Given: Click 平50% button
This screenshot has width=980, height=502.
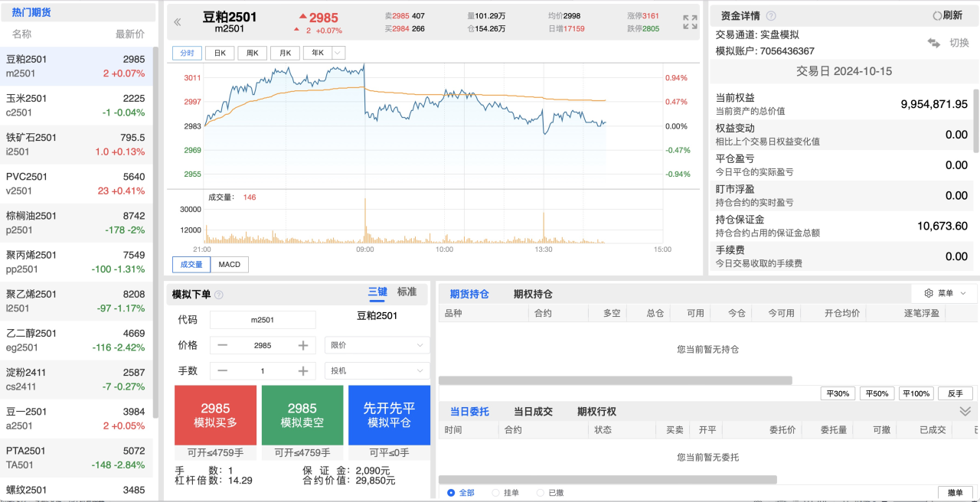Looking at the screenshot, I should [x=877, y=393].
